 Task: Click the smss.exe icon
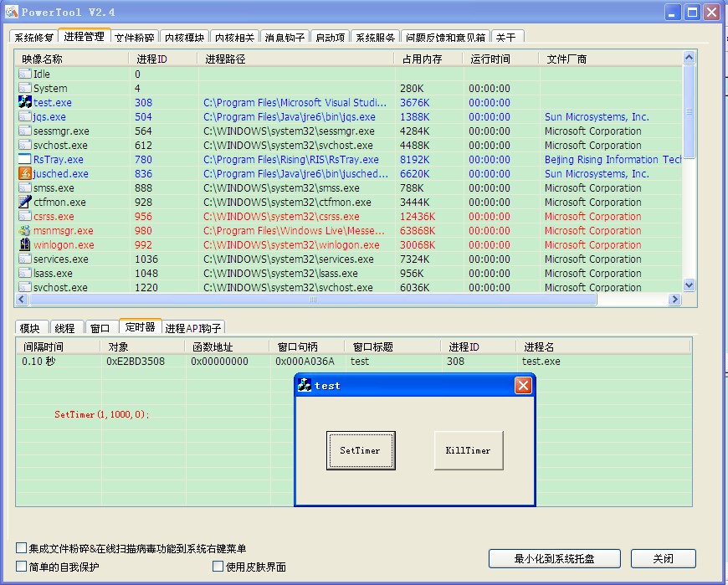pos(24,187)
